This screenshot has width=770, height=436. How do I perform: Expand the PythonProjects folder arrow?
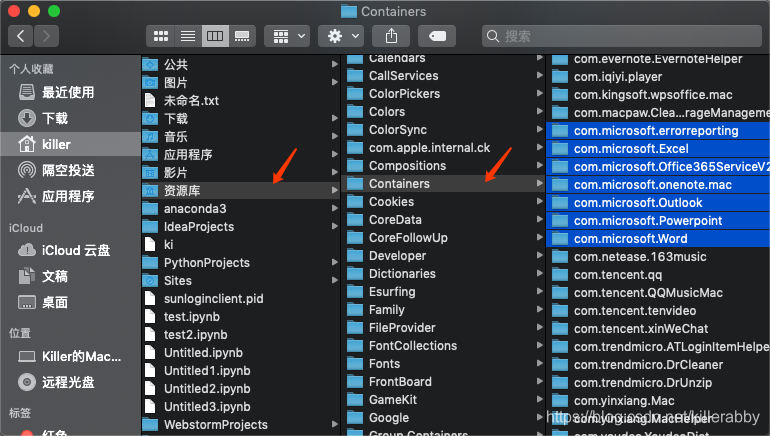pyautogui.click(x=334, y=262)
